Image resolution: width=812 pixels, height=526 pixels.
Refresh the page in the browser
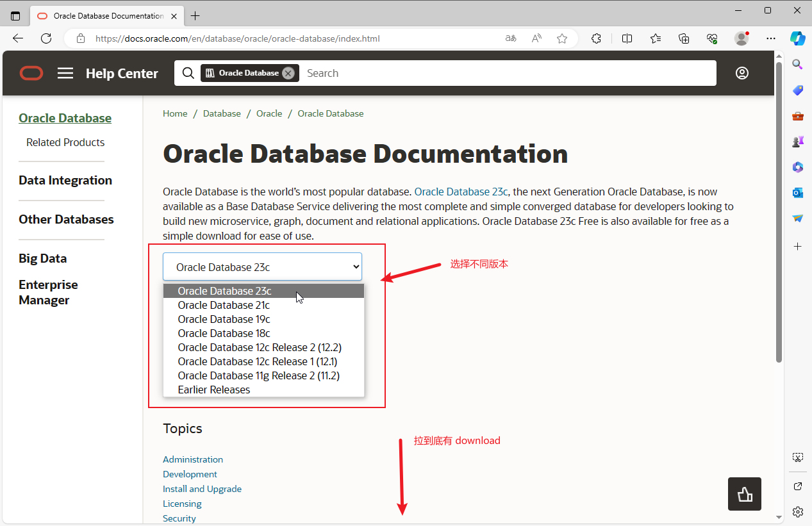click(x=46, y=38)
